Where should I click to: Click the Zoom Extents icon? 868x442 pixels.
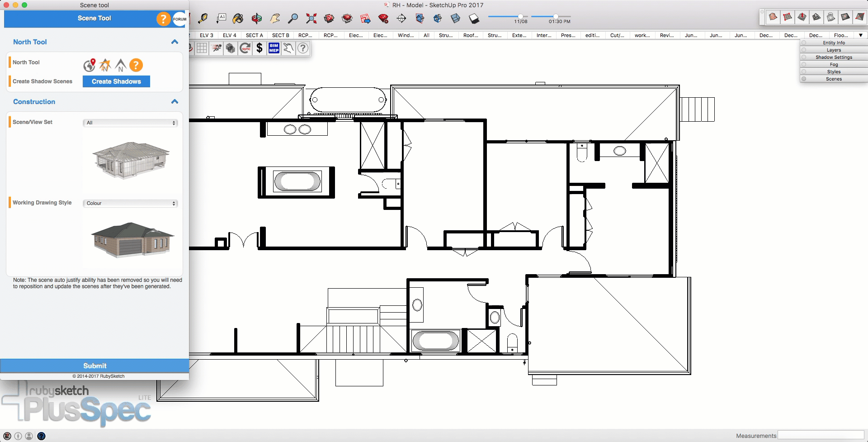(311, 19)
